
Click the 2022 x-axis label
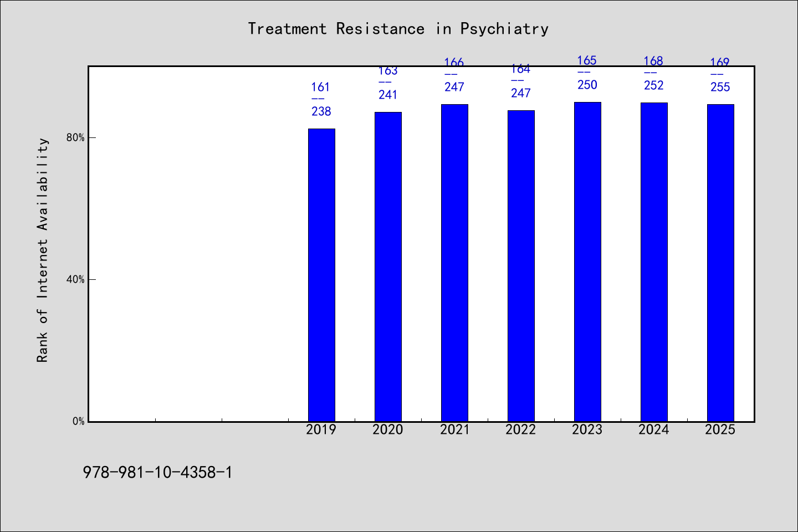click(x=521, y=429)
